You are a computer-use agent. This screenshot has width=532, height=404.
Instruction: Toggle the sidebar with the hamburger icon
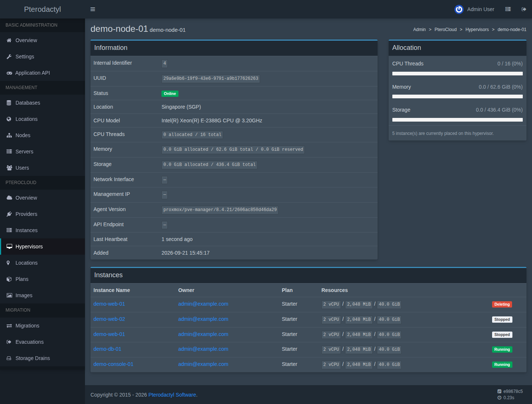(93, 9)
